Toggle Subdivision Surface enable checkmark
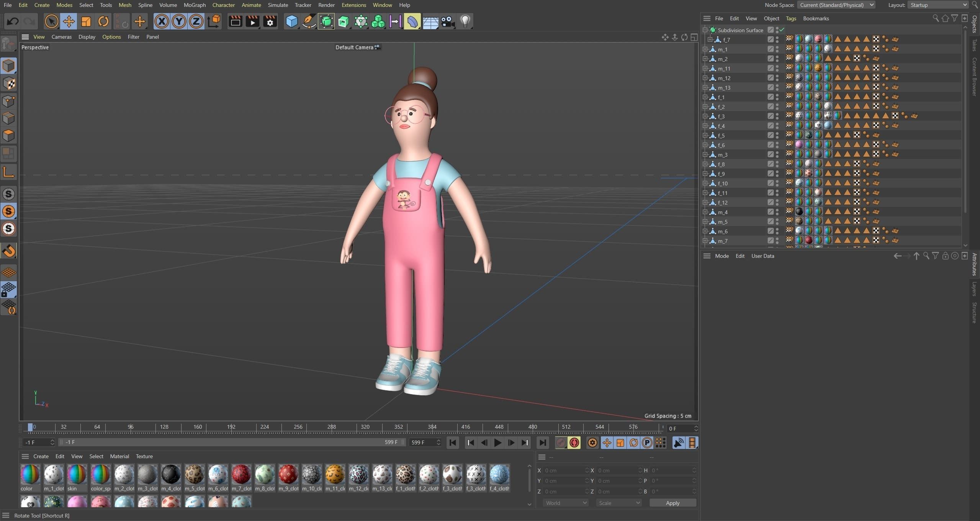980x521 pixels. pos(782,30)
